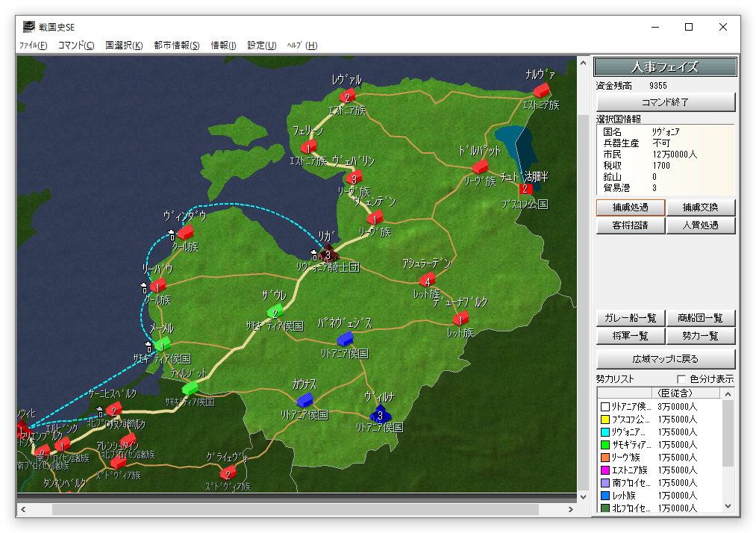Click the green Saule city icon
Screen dimensions: 756x533
(x=275, y=310)
